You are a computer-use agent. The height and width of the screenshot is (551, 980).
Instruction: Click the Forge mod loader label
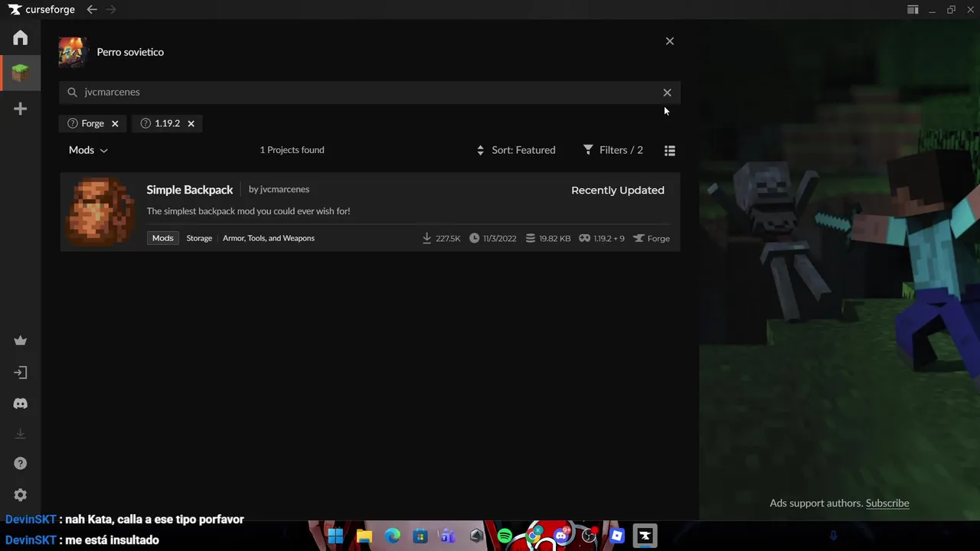652,238
